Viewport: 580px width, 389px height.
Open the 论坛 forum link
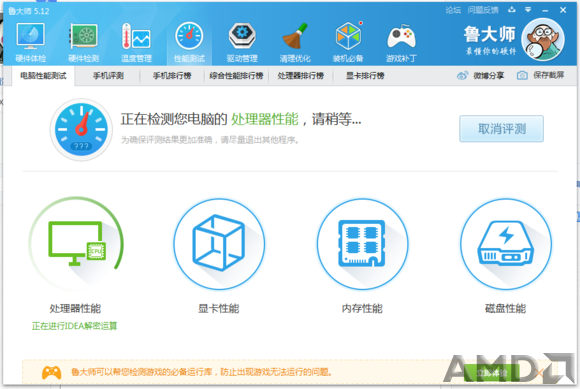453,10
